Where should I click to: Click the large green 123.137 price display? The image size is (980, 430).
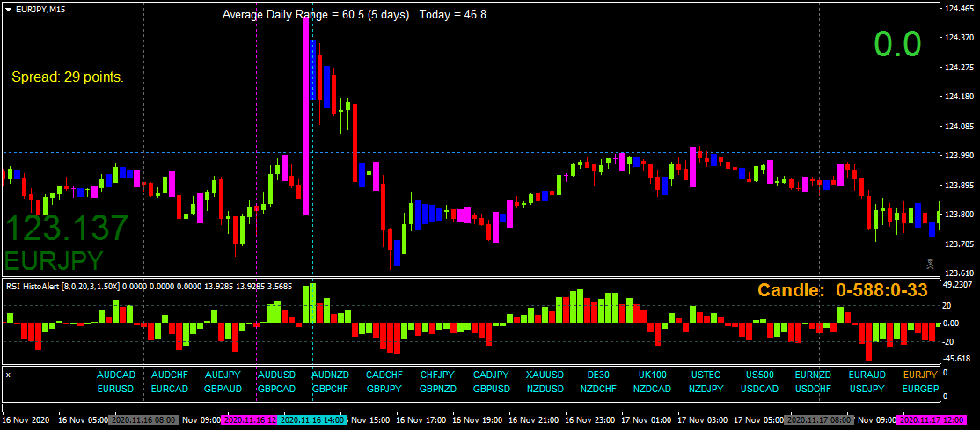[x=67, y=228]
